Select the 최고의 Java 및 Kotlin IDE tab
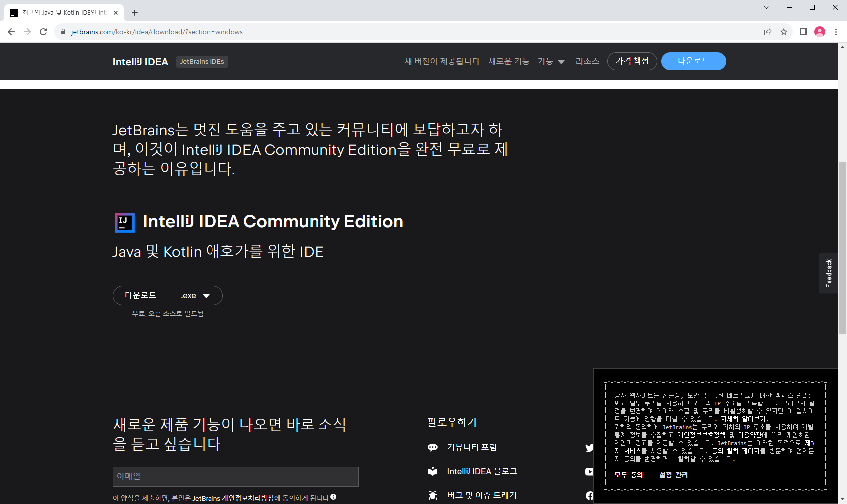The image size is (847, 504). pos(65,13)
